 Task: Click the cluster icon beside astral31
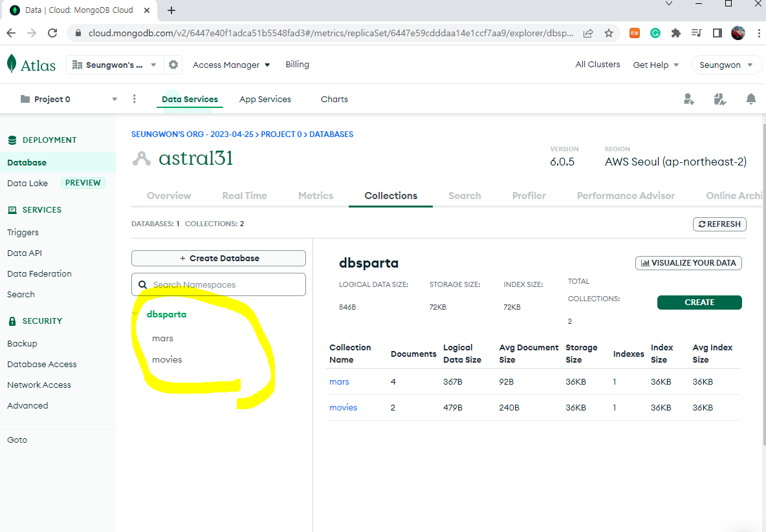142,158
